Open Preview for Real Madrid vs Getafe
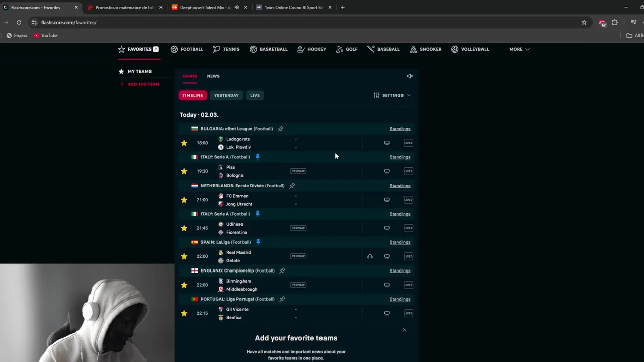The image size is (644, 362). pyautogui.click(x=298, y=256)
